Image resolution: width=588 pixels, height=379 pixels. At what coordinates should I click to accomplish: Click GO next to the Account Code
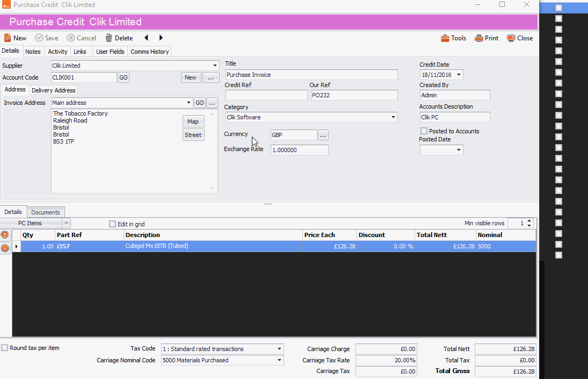(x=124, y=77)
